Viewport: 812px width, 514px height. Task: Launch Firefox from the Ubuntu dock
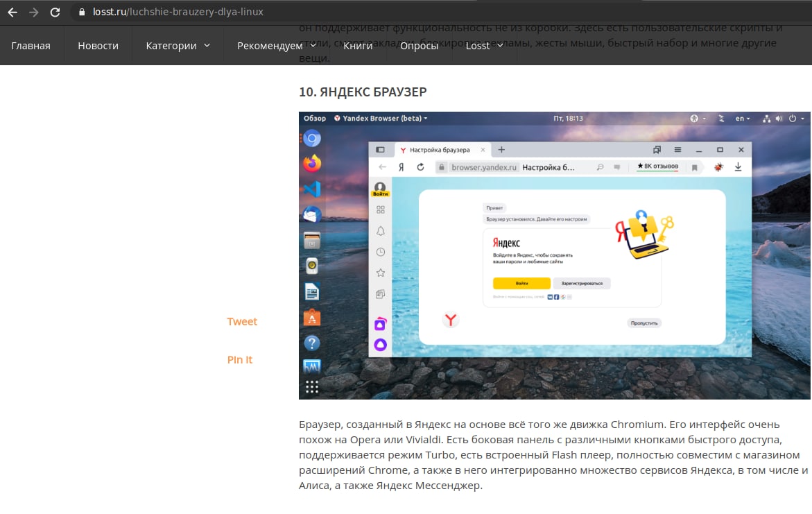click(312, 163)
